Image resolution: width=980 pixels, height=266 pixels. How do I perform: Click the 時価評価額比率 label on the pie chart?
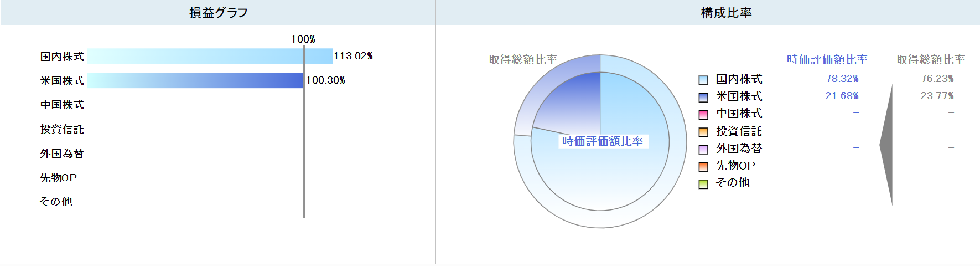point(603,141)
